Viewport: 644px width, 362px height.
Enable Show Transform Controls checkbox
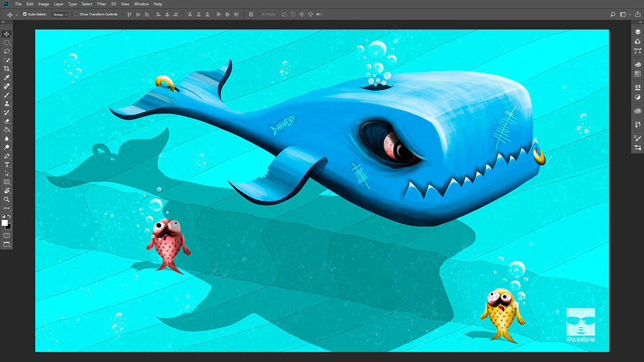[76, 14]
